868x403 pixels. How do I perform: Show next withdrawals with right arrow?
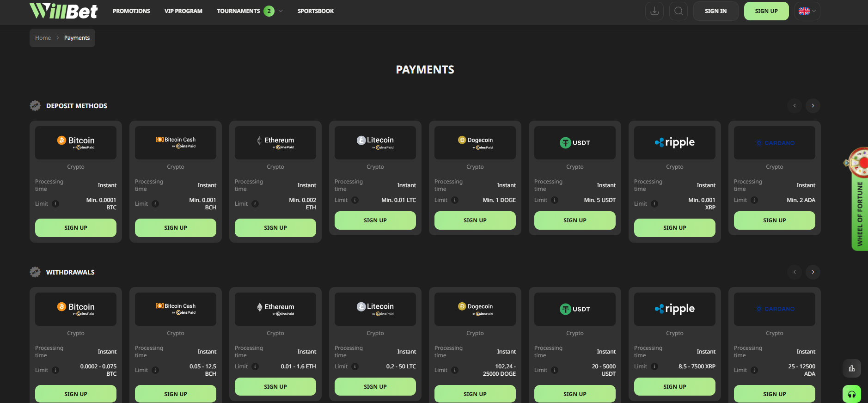coord(813,272)
